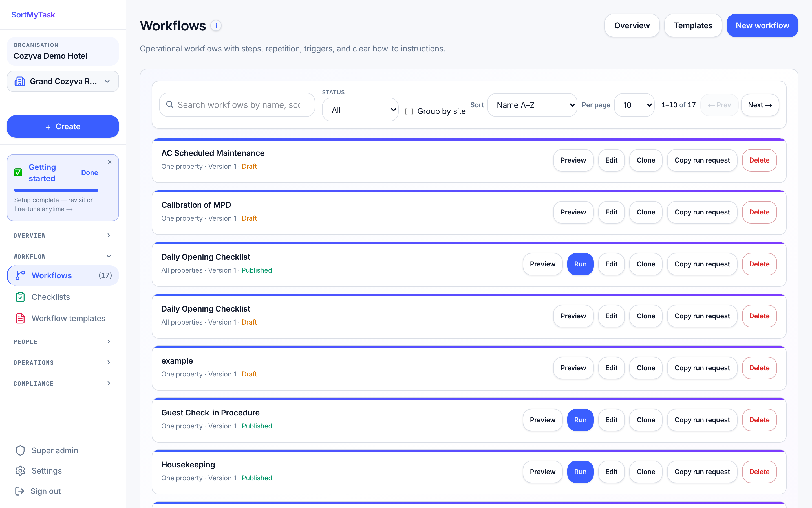Expand the People sidebar section
812x508 pixels.
(x=63, y=342)
